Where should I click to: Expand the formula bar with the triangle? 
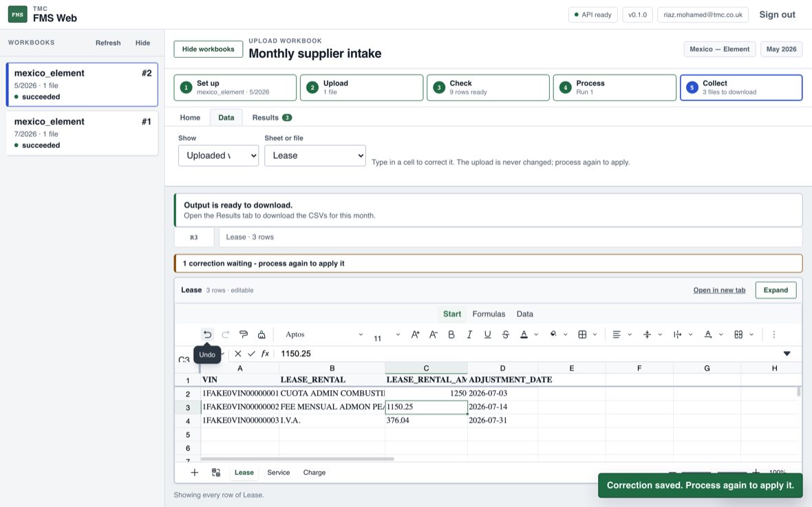pos(787,354)
